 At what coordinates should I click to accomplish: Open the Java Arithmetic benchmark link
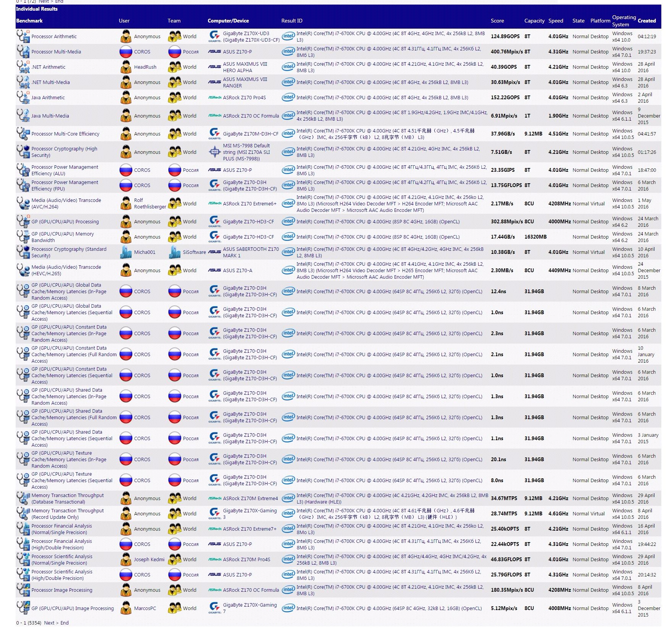coord(48,97)
